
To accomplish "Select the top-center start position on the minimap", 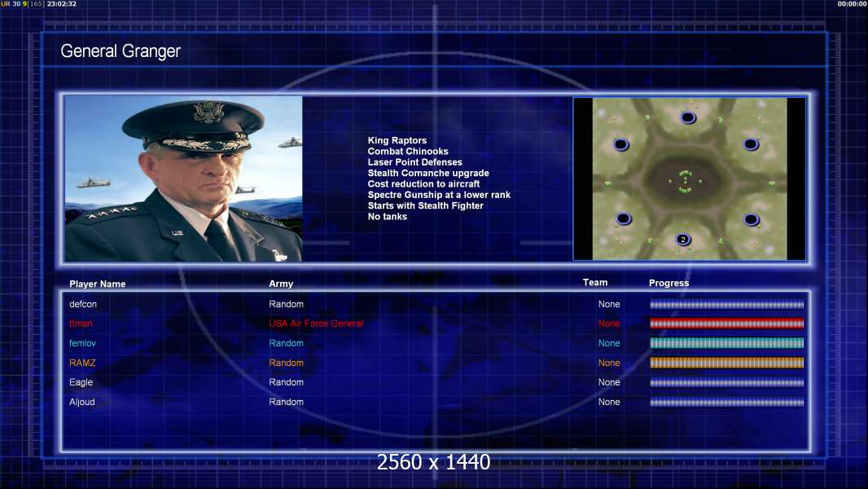I will click(x=688, y=117).
